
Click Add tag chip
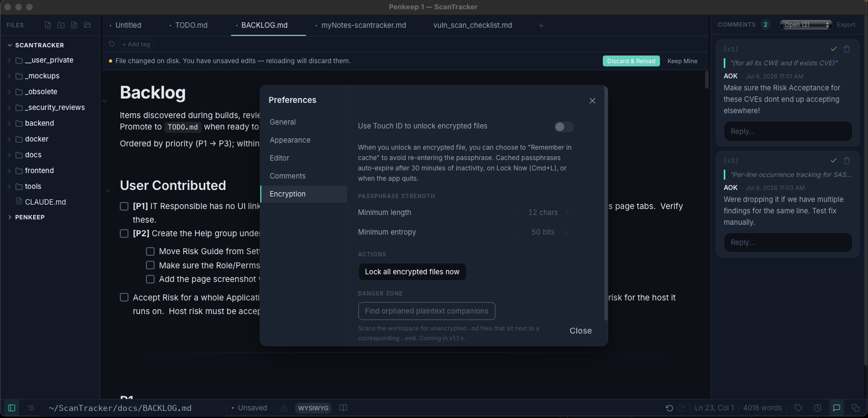pos(136,44)
